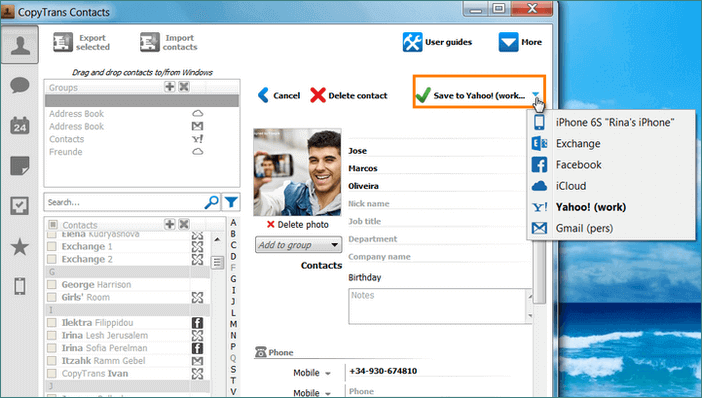Open the More menu

(x=520, y=42)
